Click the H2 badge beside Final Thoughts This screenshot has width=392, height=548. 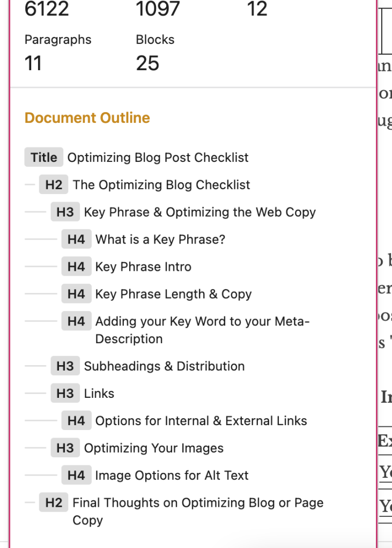(54, 503)
